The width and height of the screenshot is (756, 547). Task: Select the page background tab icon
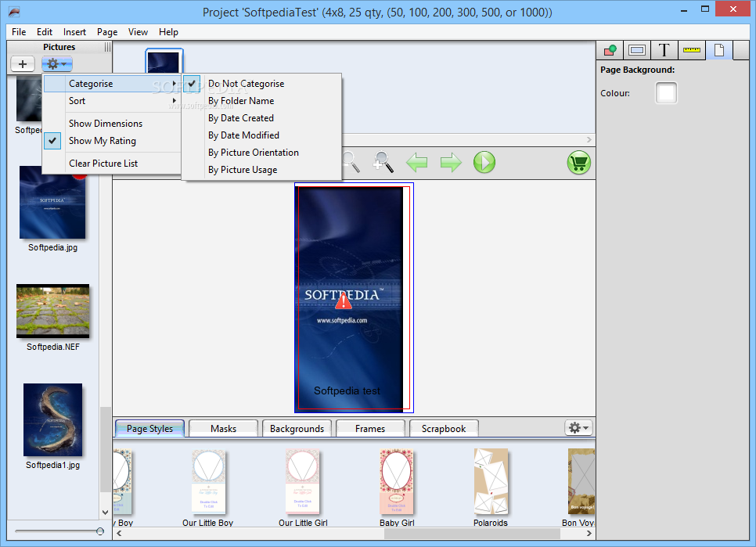(x=719, y=49)
